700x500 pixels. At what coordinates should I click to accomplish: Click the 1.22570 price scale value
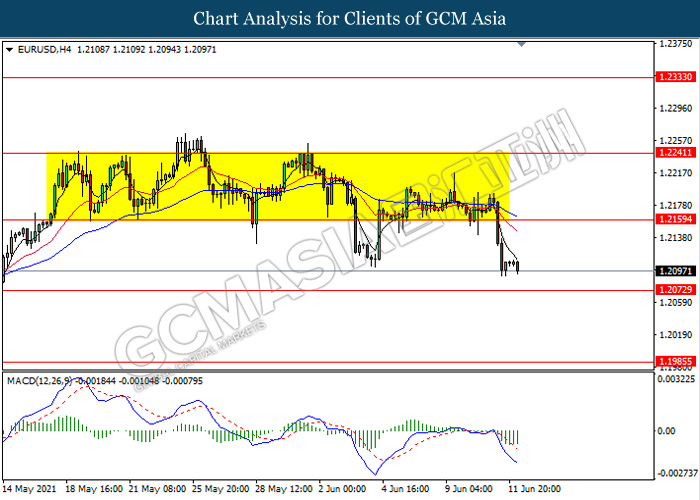pos(675,141)
